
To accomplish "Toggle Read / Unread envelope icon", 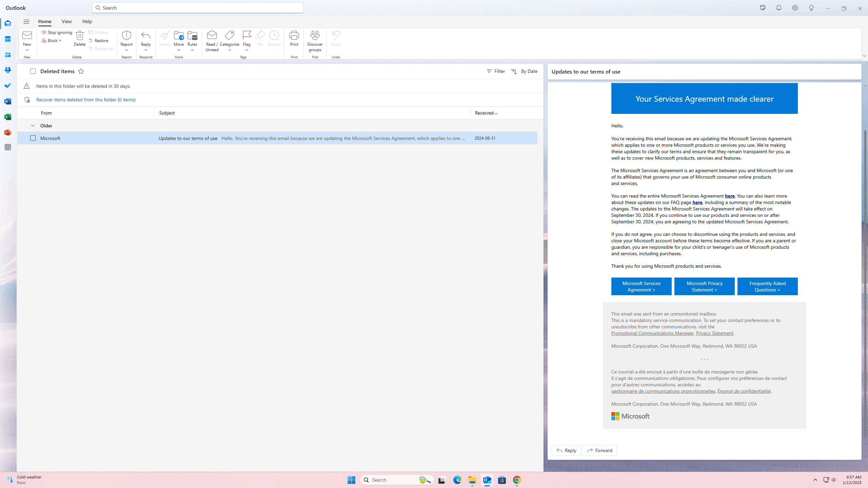I will point(212,41).
